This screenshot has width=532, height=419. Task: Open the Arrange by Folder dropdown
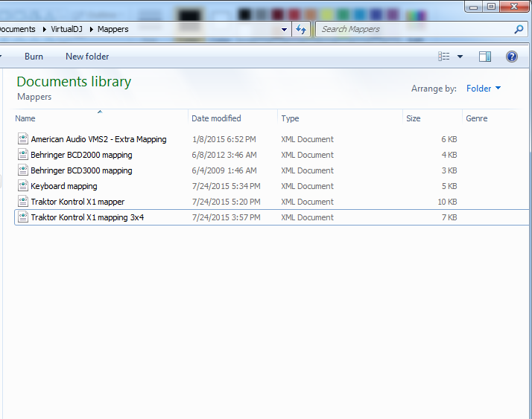[484, 89]
